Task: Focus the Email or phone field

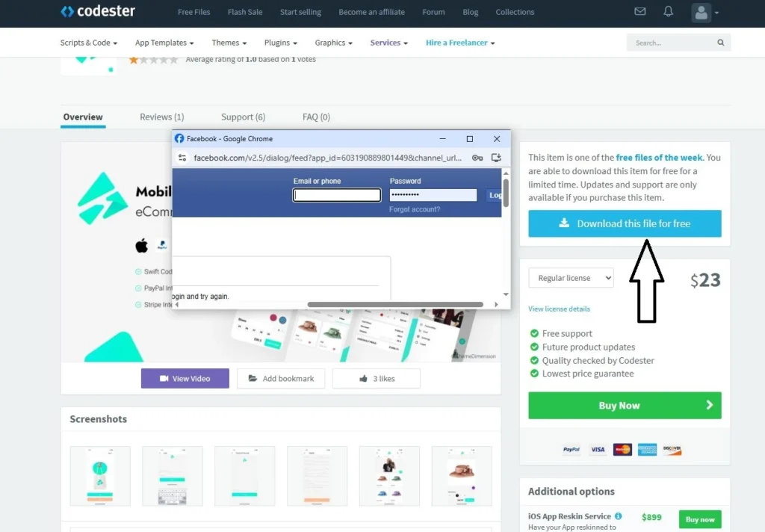Action: pyautogui.click(x=337, y=195)
